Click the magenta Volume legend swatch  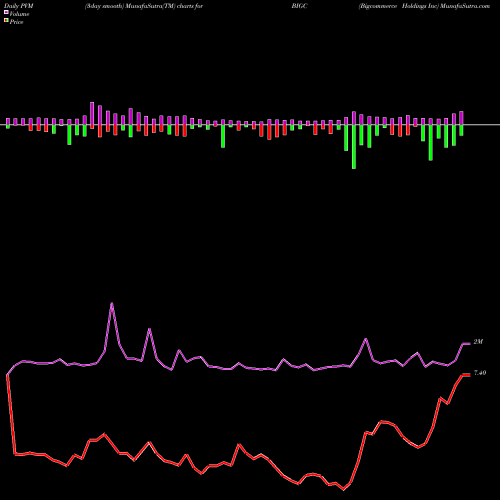pyautogui.click(x=6, y=13)
